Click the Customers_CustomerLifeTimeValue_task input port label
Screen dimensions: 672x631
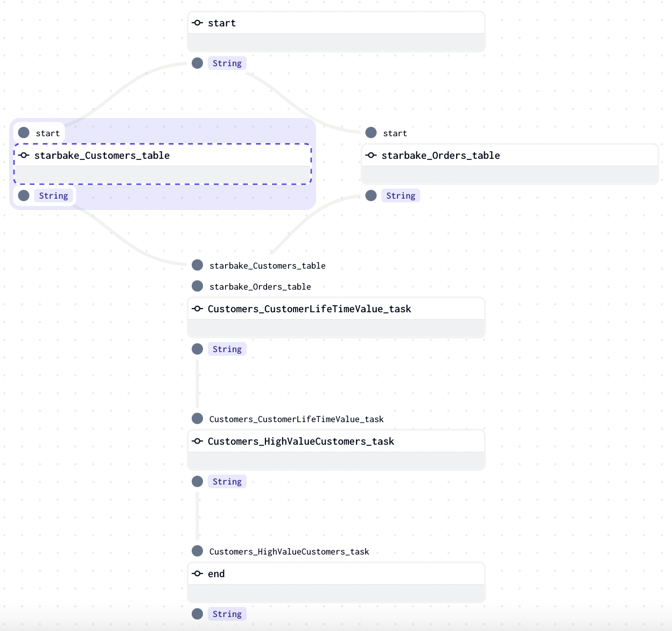pyautogui.click(x=296, y=419)
